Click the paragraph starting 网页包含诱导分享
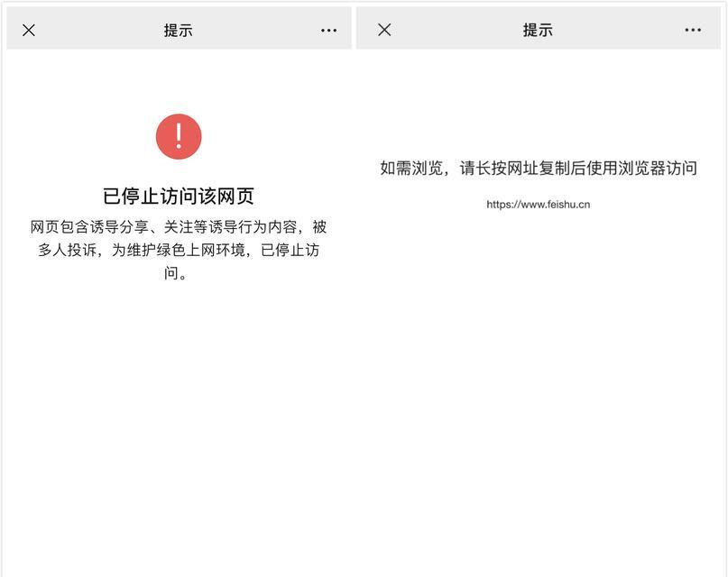 (x=179, y=250)
